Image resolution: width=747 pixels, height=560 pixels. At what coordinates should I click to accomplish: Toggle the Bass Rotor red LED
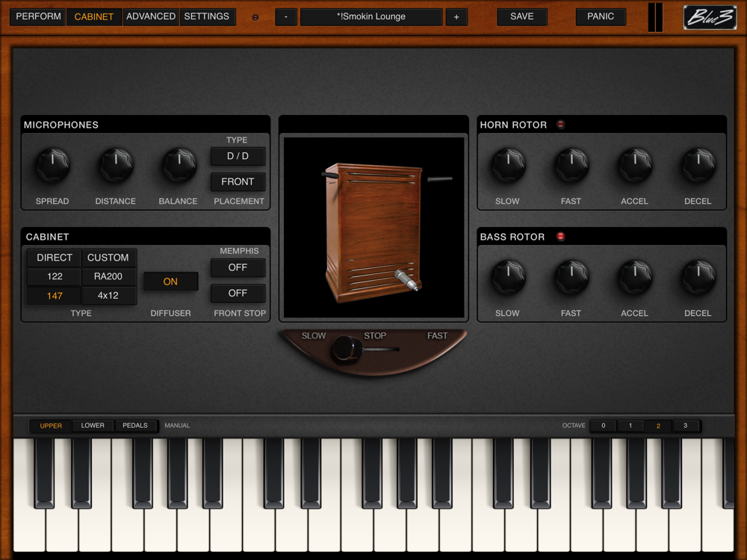pos(561,236)
